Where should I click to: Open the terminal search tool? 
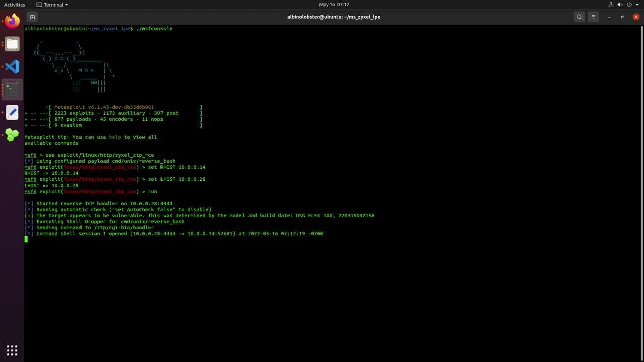pos(579,17)
